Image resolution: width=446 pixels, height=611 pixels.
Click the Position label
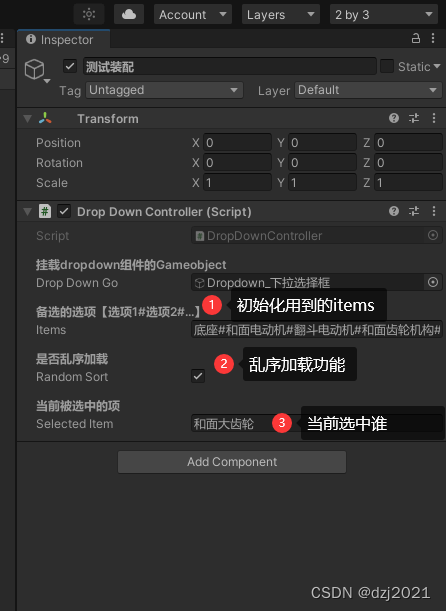[58, 143]
